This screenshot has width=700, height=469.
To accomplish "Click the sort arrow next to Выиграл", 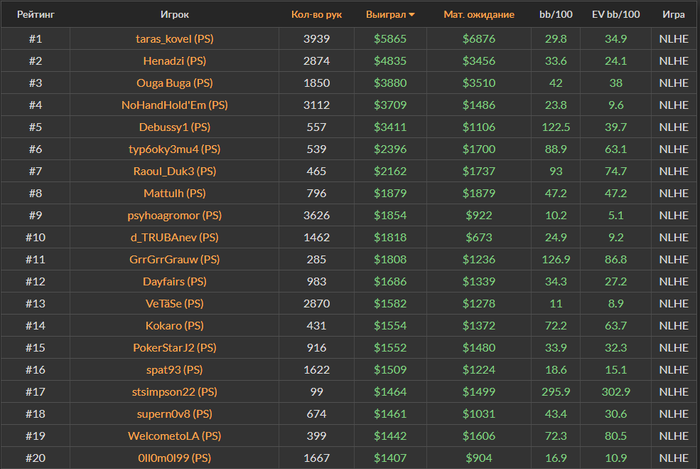I will (412, 15).
